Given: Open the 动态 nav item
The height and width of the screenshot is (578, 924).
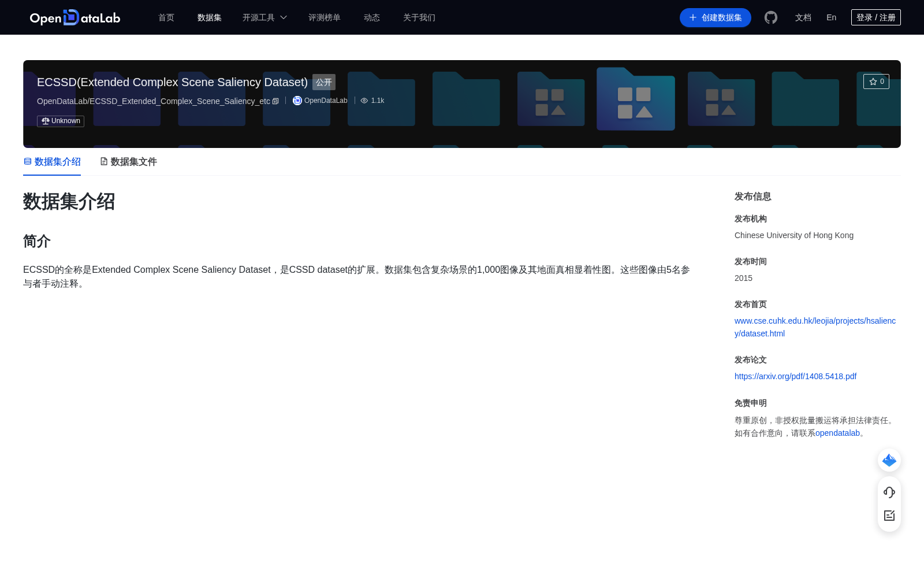Looking at the screenshot, I should [372, 17].
